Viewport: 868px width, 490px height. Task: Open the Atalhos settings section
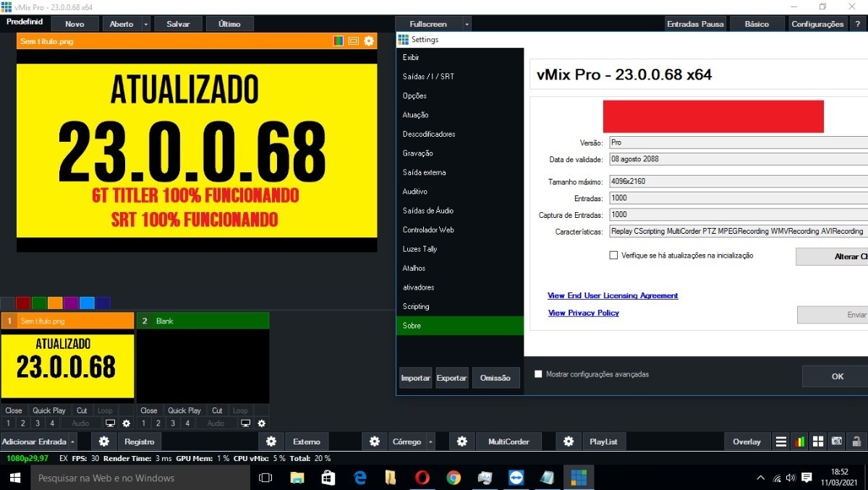460,268
